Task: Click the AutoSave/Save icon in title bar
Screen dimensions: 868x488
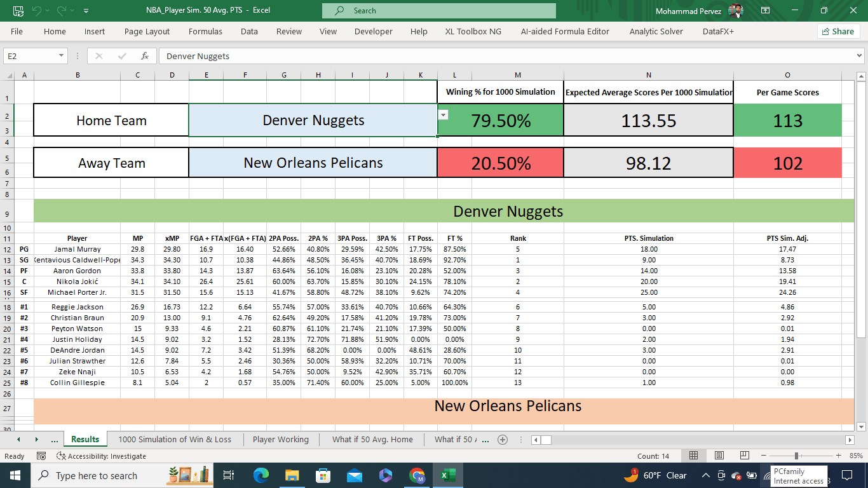Action: pyautogui.click(x=18, y=11)
